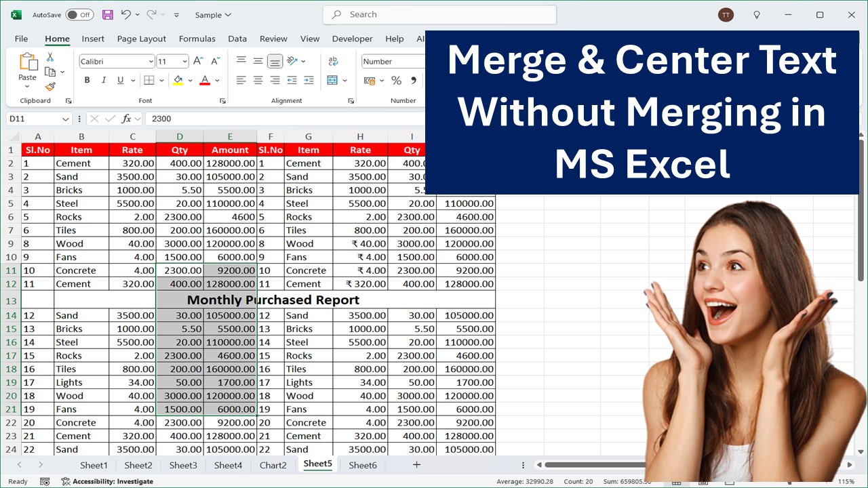Open the Fill Color dropdown arrow
Image resolution: width=868 pixels, height=488 pixels.
pos(189,81)
